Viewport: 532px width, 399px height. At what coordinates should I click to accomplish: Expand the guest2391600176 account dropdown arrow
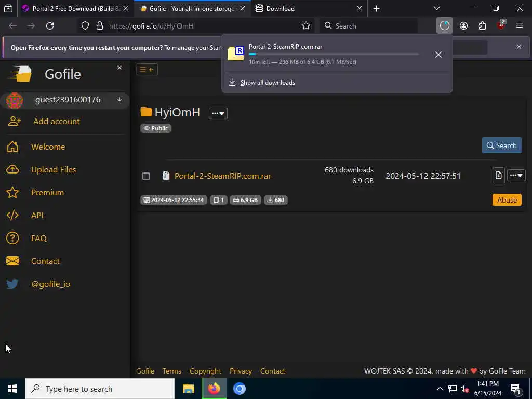(119, 99)
